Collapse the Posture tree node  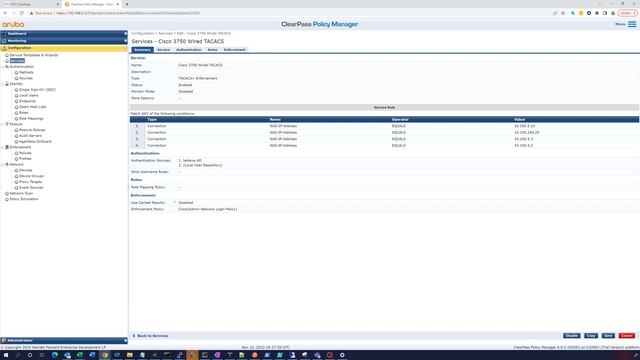click(x=3, y=124)
